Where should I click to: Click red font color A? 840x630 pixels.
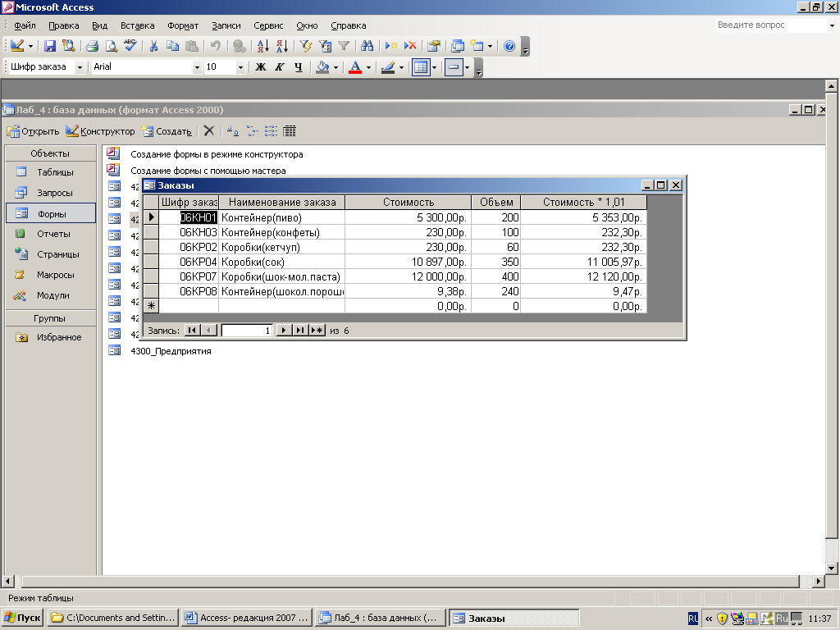click(354, 67)
